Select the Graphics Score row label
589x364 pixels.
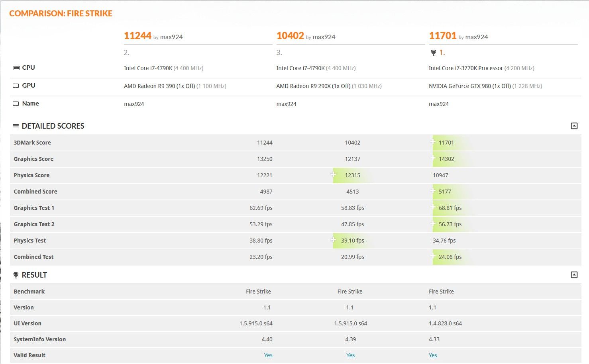click(33, 159)
